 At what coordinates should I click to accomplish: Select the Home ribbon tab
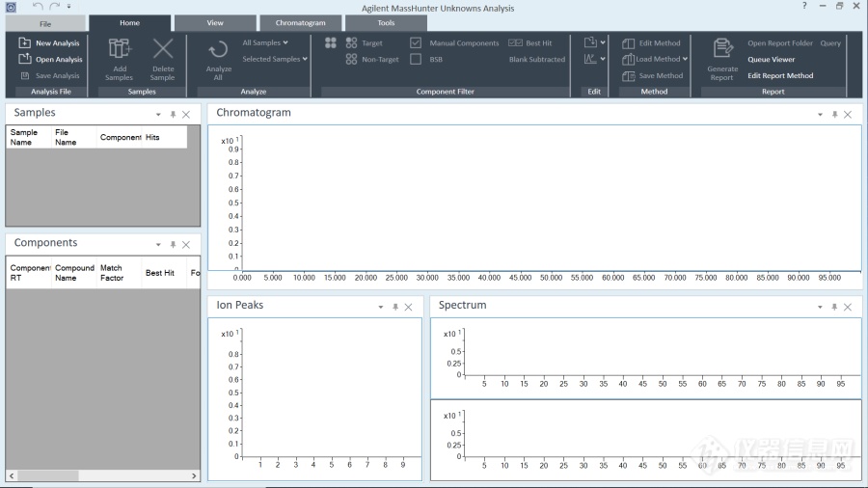[129, 23]
